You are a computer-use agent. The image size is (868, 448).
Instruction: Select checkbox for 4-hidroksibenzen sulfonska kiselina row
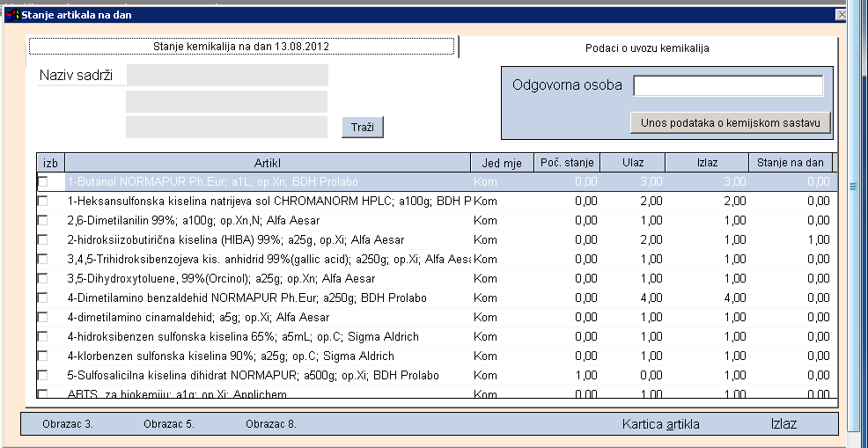point(42,337)
